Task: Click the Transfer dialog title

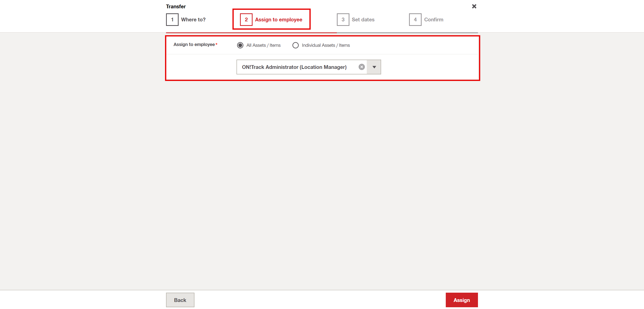Action: [x=176, y=7]
